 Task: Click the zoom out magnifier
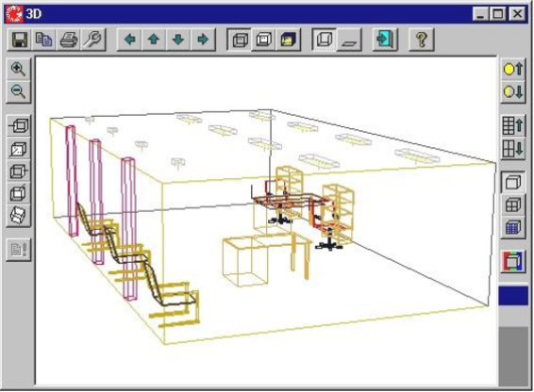tap(18, 91)
